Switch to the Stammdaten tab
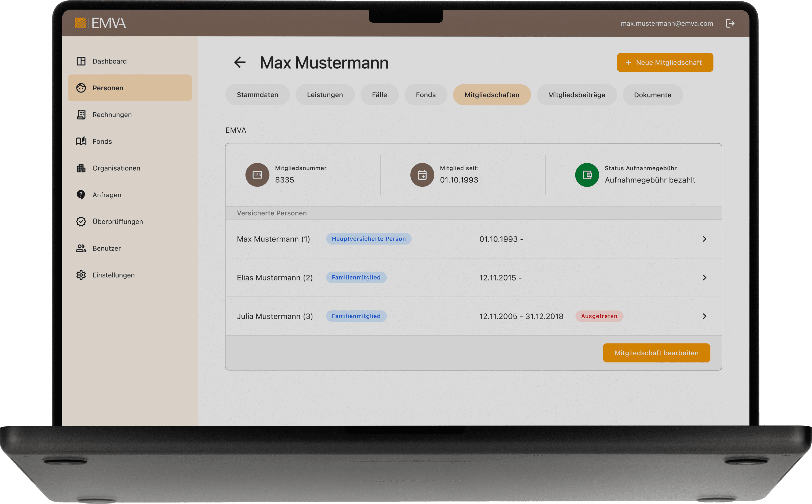Viewport: 812px width, 504px height. click(x=257, y=95)
